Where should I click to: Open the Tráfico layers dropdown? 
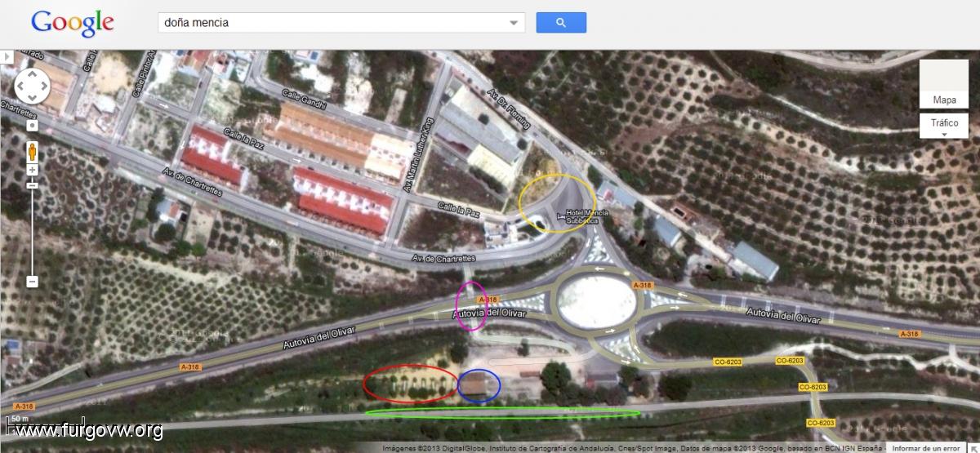coord(944,126)
